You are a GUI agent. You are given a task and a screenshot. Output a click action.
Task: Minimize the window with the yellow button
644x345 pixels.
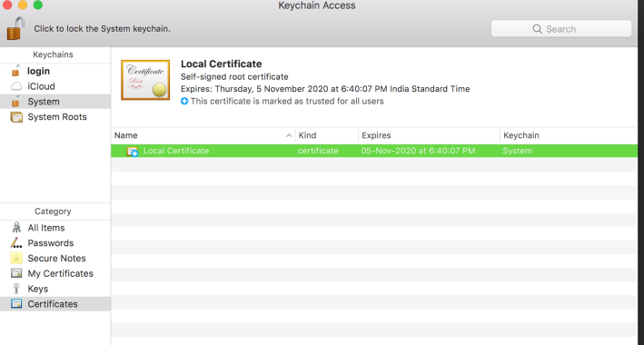coord(23,5)
